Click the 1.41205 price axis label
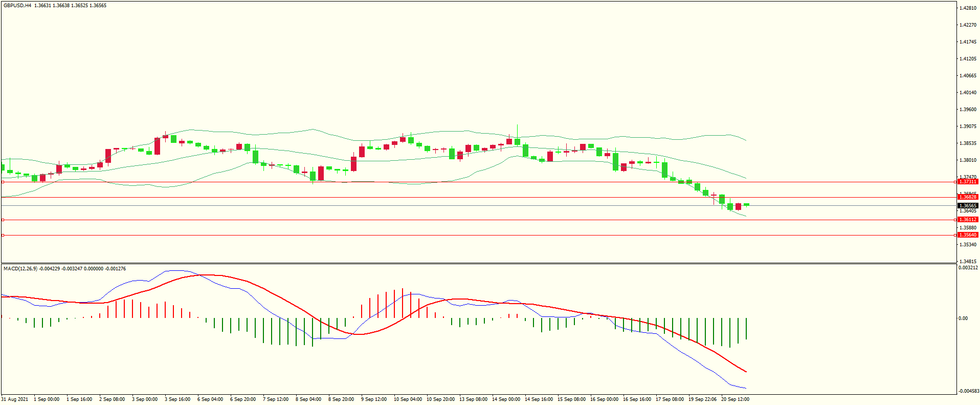Viewport: 980px width, 405px height. pos(968,59)
